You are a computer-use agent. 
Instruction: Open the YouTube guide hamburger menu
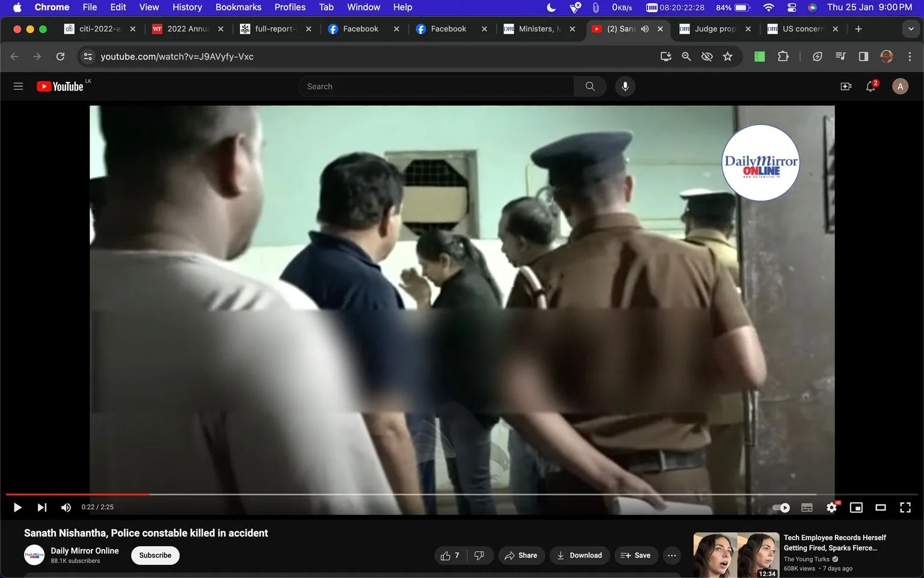tap(18, 87)
